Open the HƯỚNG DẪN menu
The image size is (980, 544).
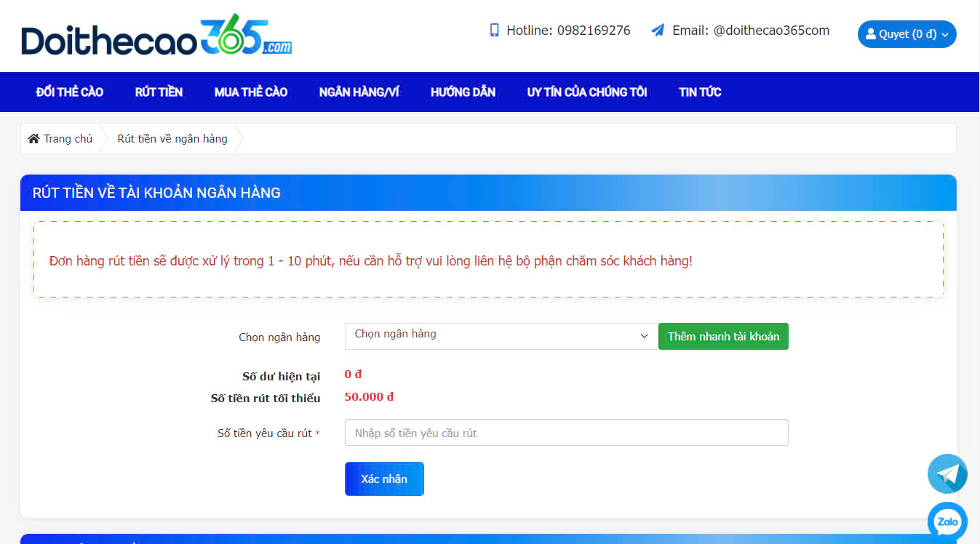[463, 92]
